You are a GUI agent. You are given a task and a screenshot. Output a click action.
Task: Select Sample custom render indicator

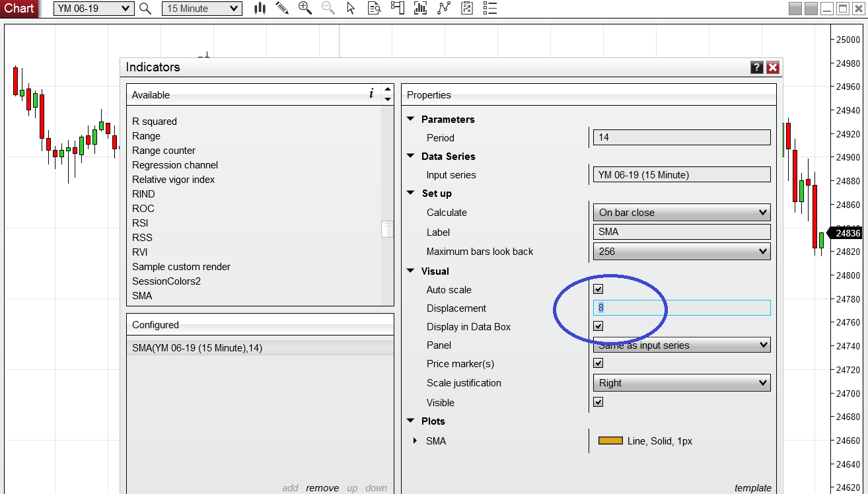(181, 267)
